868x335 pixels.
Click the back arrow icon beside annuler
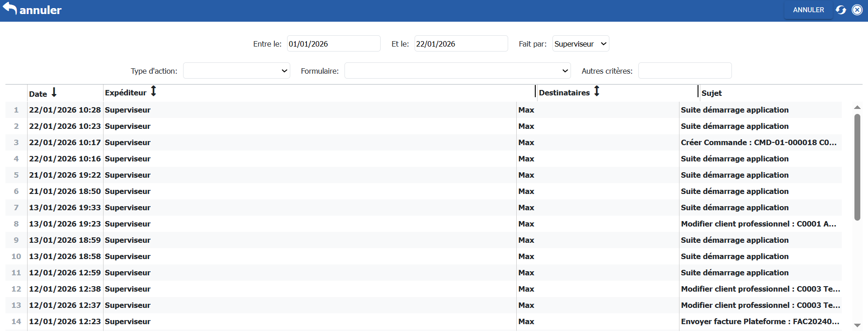[9, 9]
